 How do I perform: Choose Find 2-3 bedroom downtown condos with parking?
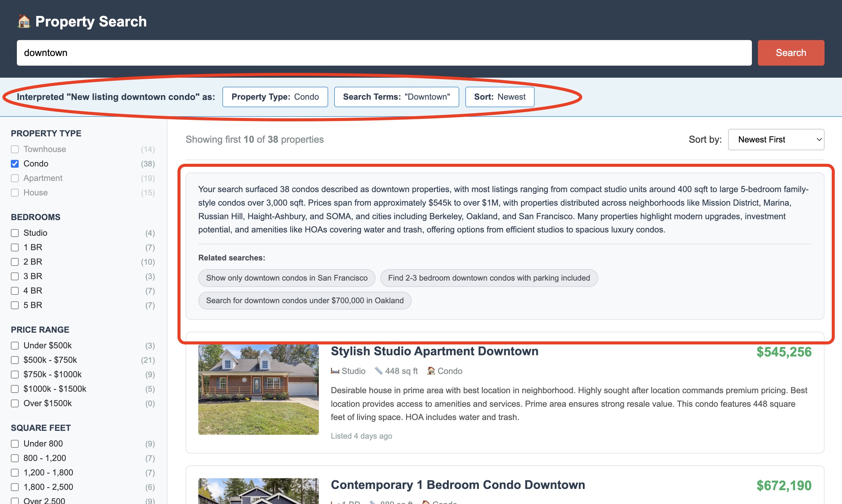489,278
